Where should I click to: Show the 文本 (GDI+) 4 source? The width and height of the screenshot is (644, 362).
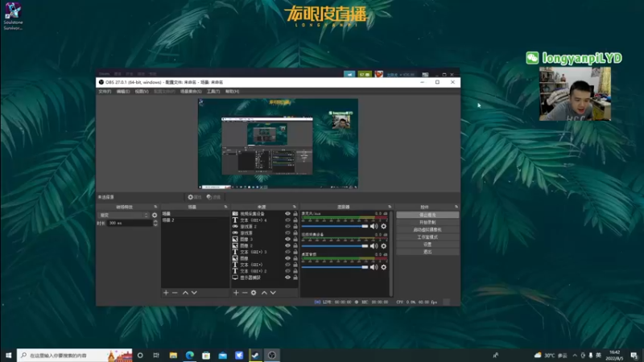287,220
